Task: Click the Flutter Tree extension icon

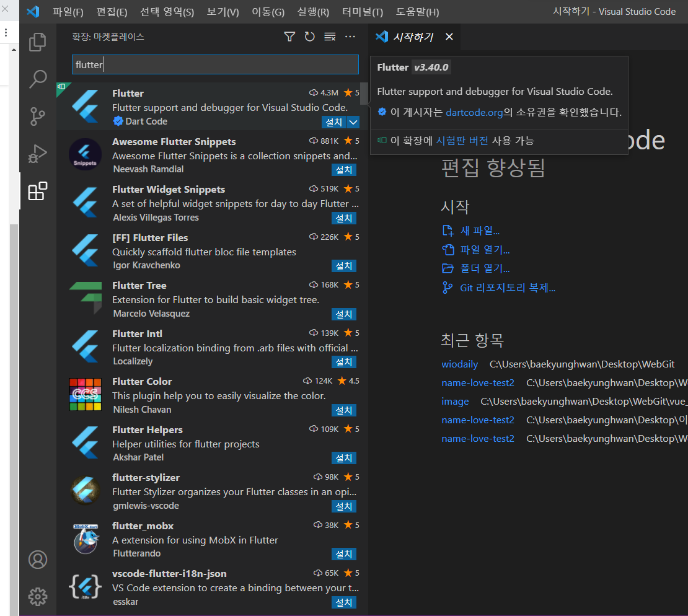Action: coord(86,297)
